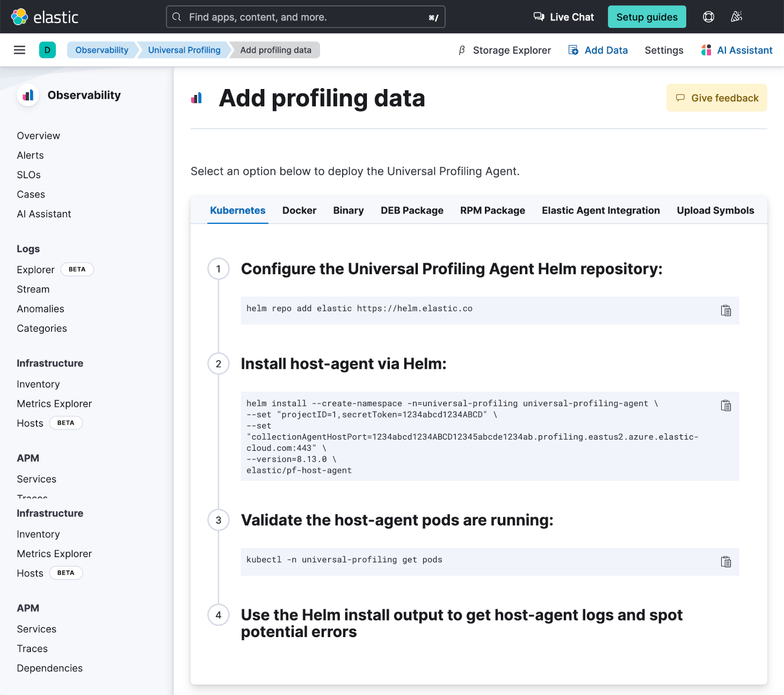Open Anomalies under Logs
Image resolution: width=784 pixels, height=695 pixels.
click(40, 309)
